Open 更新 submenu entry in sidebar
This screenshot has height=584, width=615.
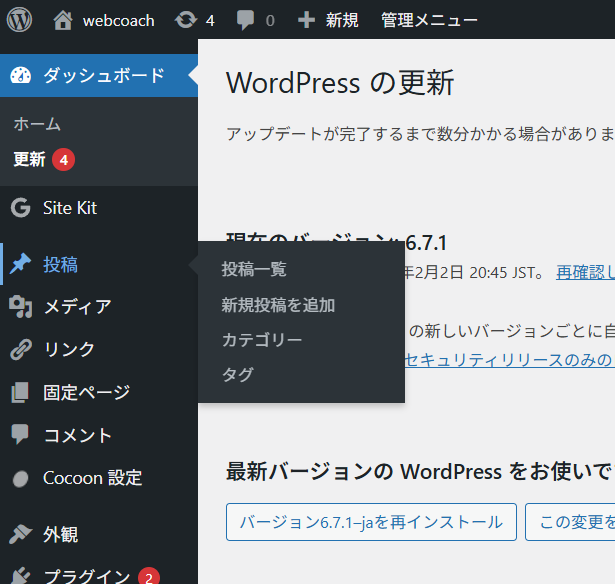click(x=29, y=159)
